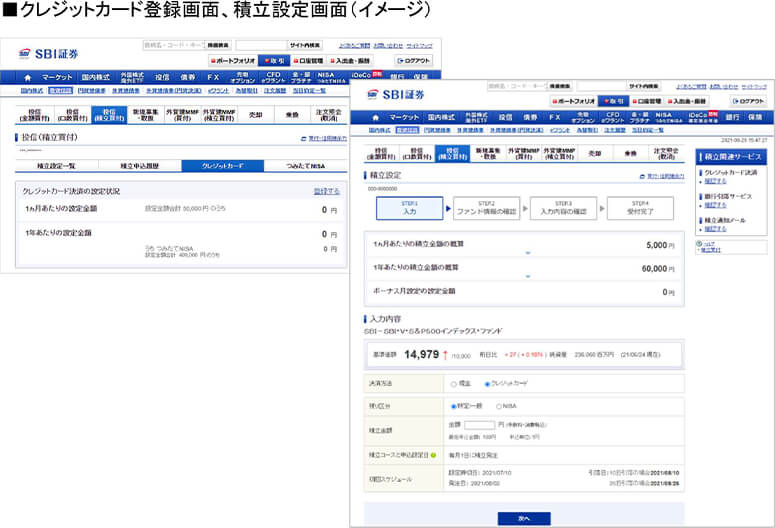775x528 pixels.
Task: Select the 特定/一般 account radio button
Action: point(453,406)
